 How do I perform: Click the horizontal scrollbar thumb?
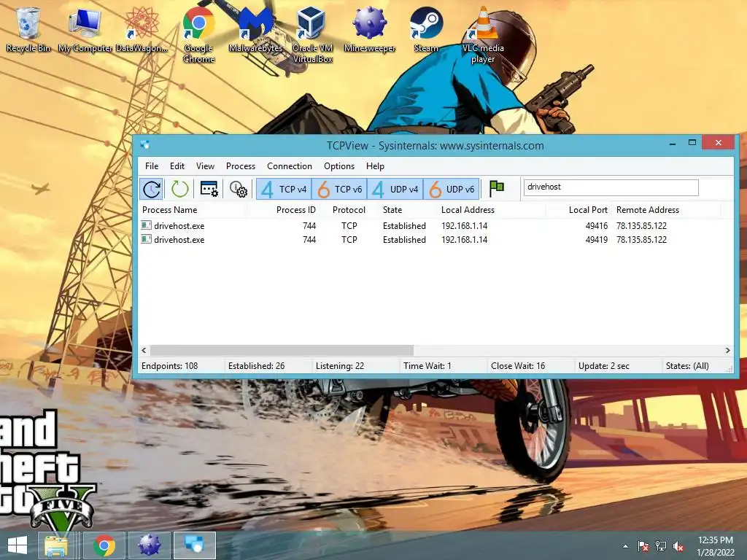(282, 351)
